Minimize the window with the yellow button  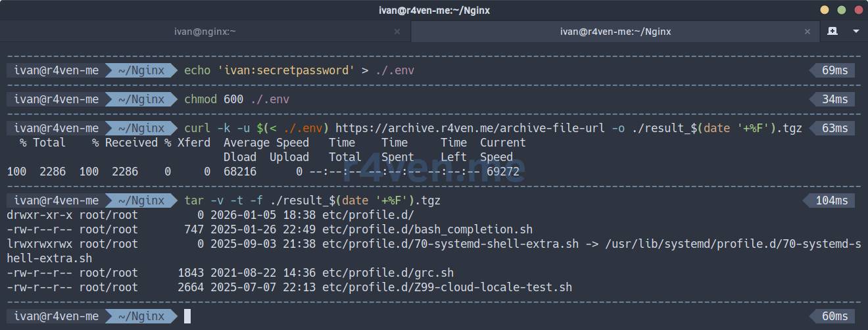click(x=825, y=10)
